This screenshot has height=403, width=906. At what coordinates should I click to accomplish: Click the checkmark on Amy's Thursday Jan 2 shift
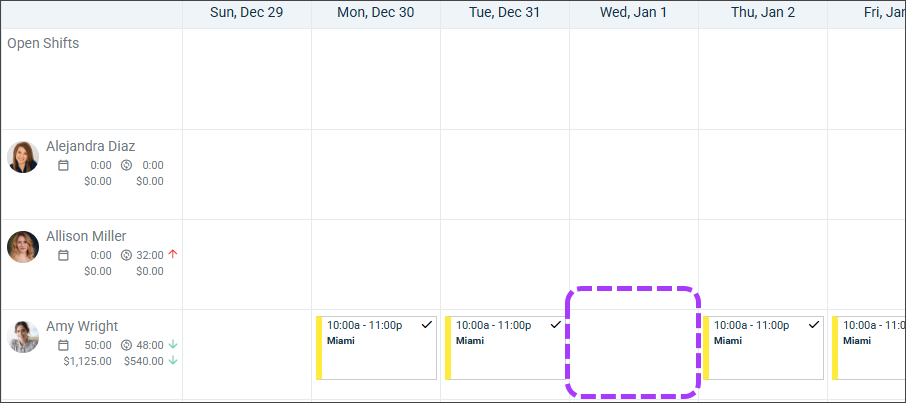click(x=814, y=324)
